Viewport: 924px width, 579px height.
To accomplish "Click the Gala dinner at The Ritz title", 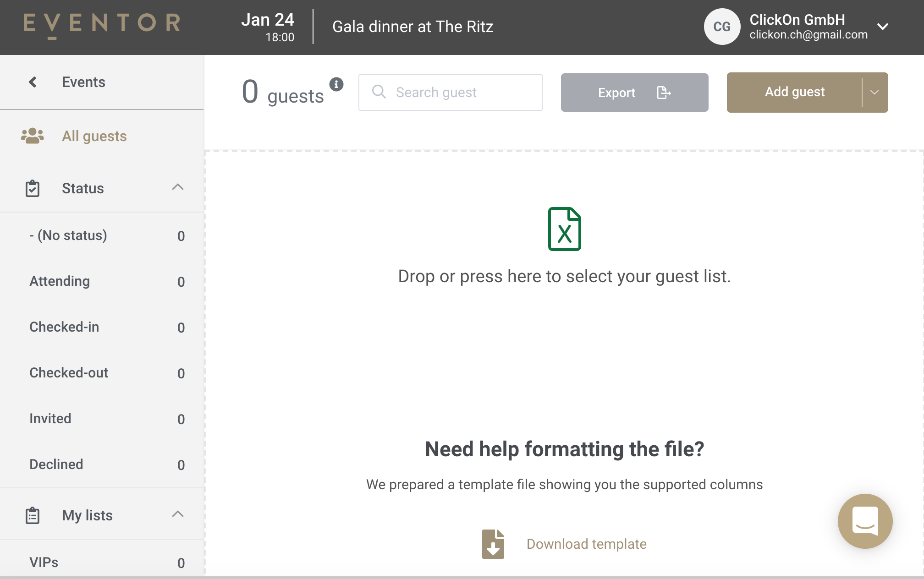I will tap(412, 27).
